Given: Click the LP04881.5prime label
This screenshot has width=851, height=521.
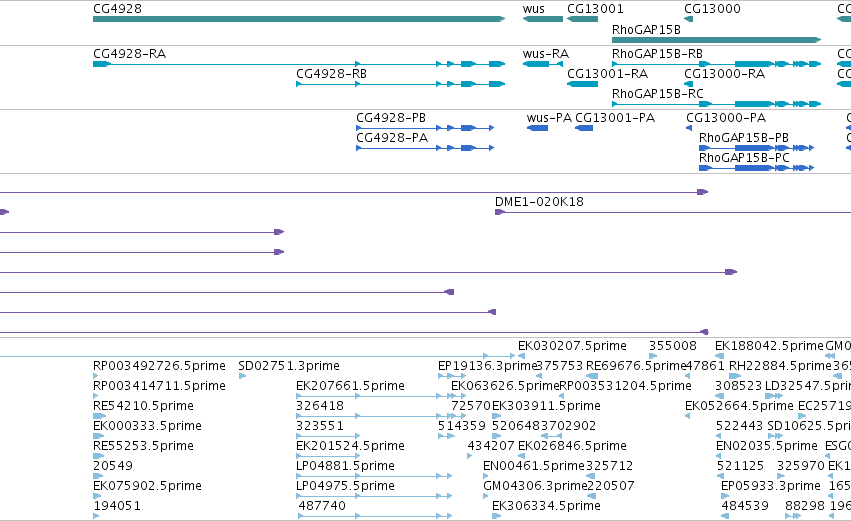Looking at the screenshot, I should coord(345,466).
